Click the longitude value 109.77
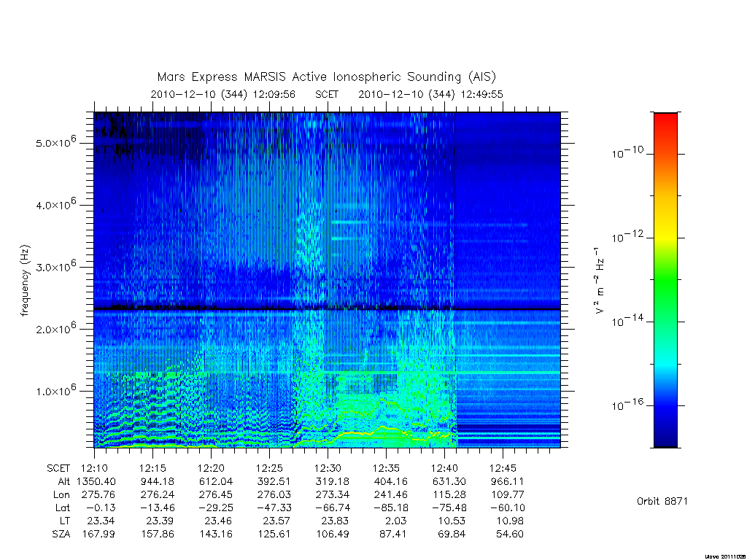 pos(508,495)
